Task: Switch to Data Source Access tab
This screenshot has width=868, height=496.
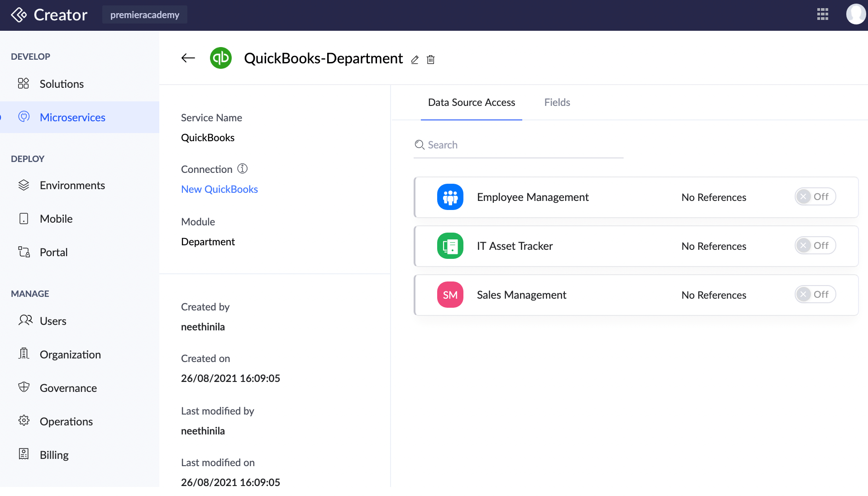Action: point(472,102)
